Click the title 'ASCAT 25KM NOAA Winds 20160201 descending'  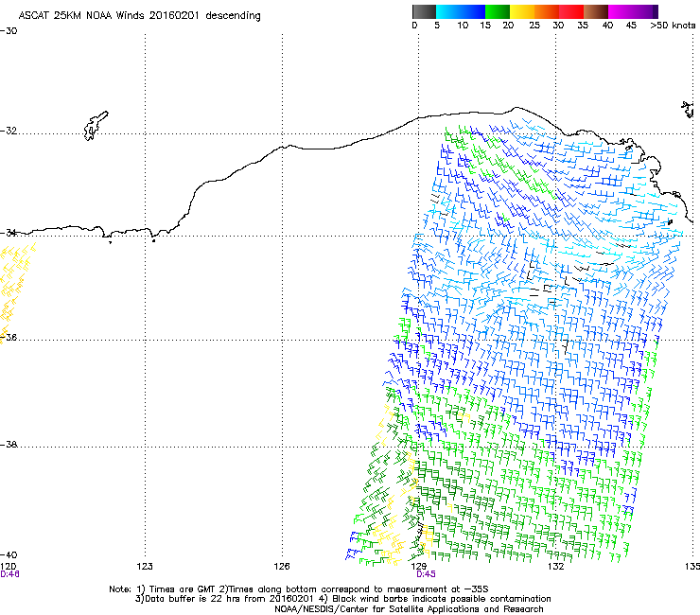click(139, 15)
